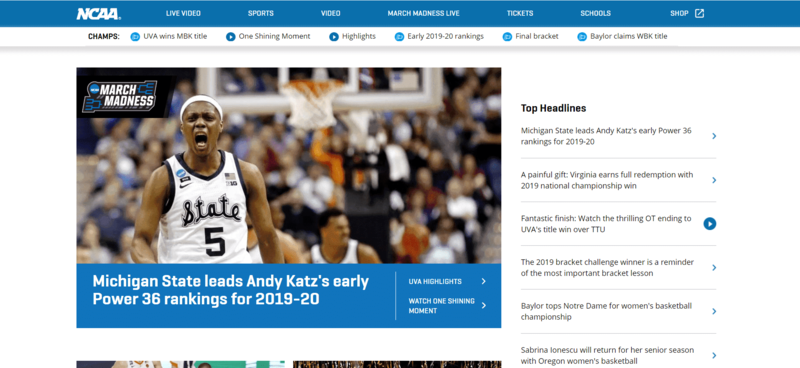Open Fantastic finish thrilling OT ending headline

coord(606,224)
